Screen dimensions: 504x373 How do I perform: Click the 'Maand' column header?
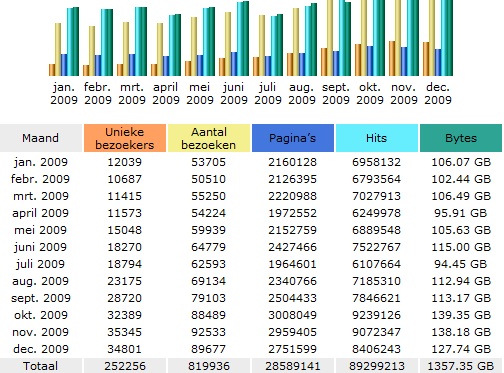41,138
